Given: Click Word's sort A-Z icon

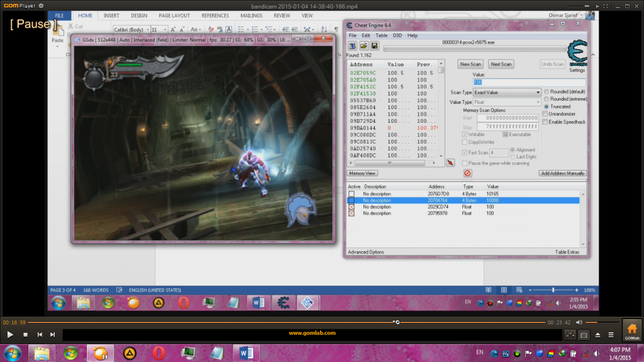Looking at the screenshot, I should coord(324,29).
